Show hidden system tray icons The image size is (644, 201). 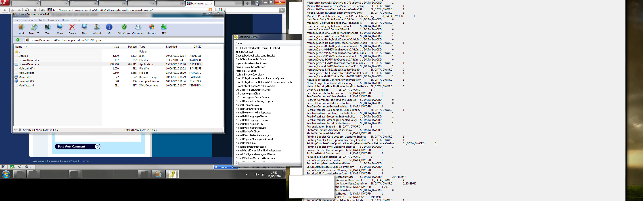pos(246,174)
